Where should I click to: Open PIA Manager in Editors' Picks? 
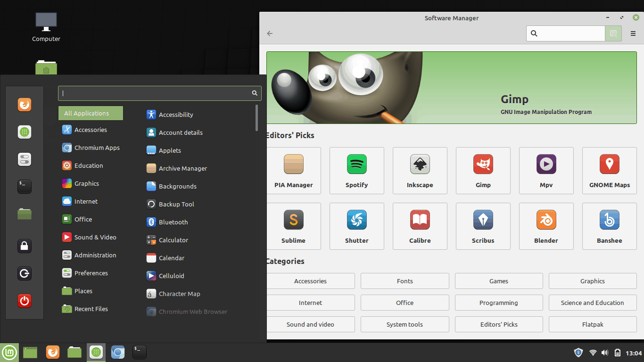click(x=294, y=171)
